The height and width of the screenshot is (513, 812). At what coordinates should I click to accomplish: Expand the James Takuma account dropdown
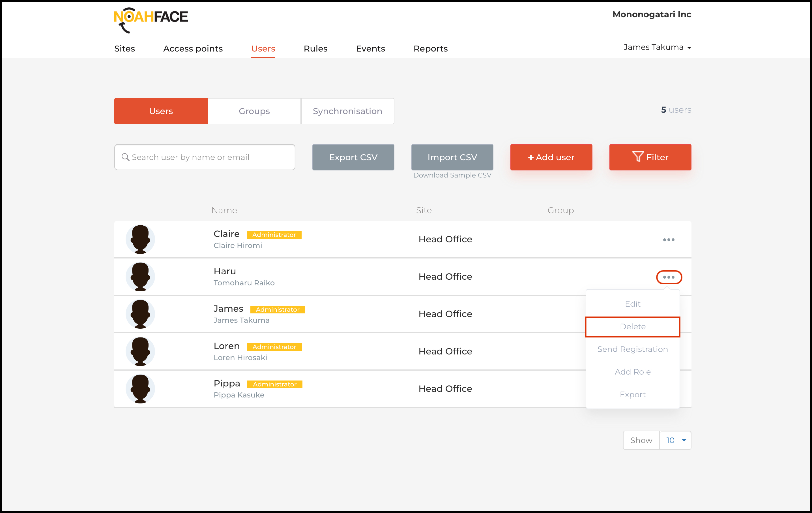click(657, 47)
